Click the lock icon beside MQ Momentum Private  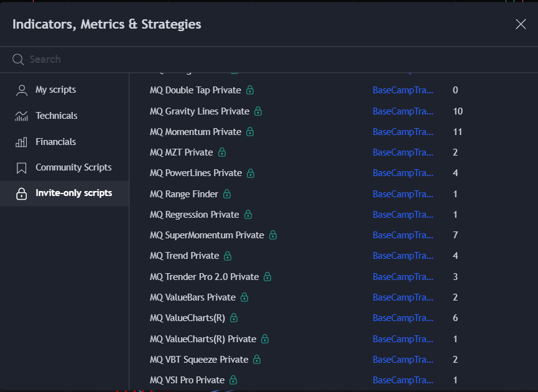[251, 131]
